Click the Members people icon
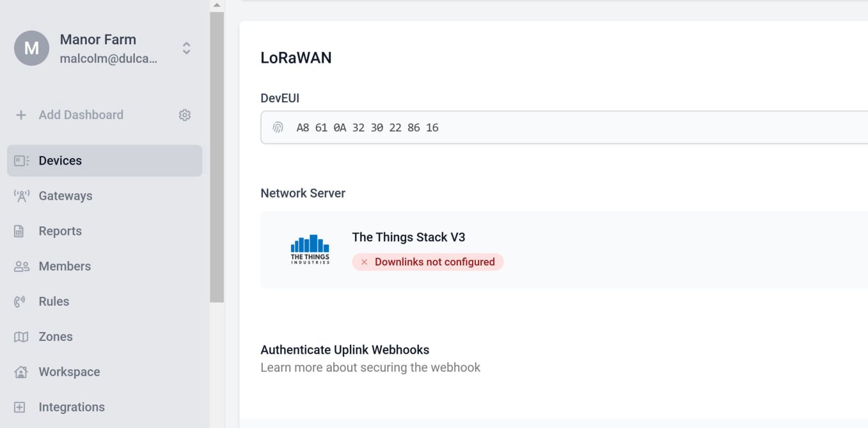 click(x=22, y=267)
